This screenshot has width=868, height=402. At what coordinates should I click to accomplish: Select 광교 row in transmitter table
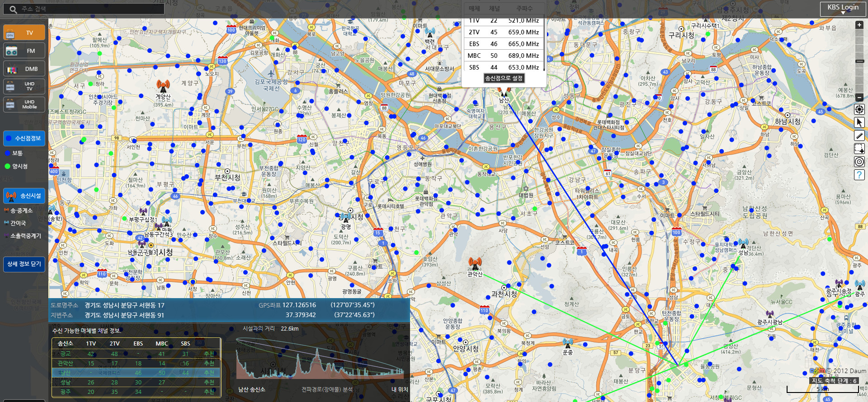pyautogui.click(x=136, y=354)
